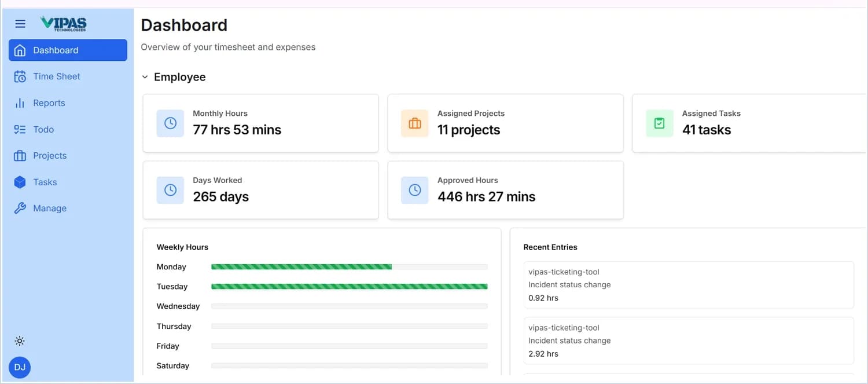Image resolution: width=868 pixels, height=384 pixels.
Task: Click the Monthly Hours clock icon
Action: coord(170,123)
